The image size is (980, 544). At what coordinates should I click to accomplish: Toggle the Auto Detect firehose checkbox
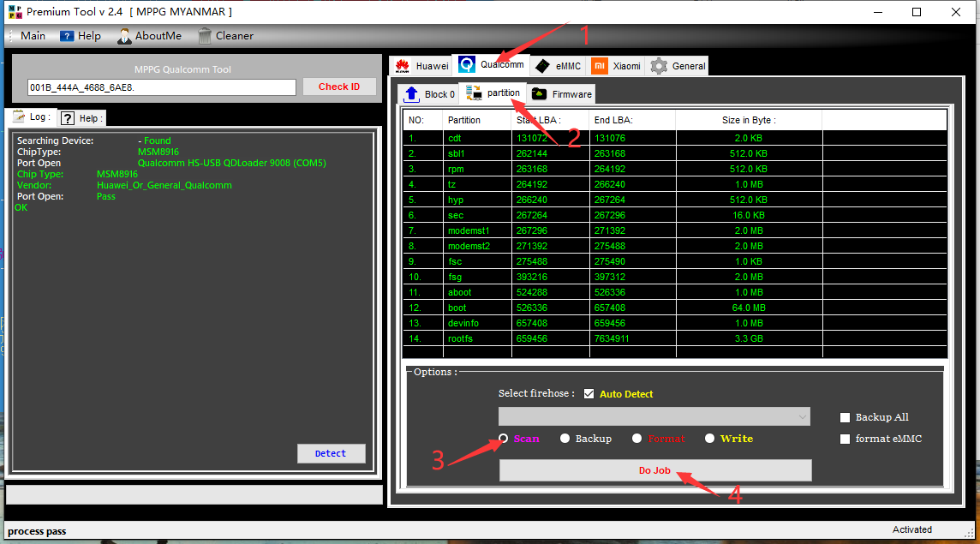pos(589,394)
